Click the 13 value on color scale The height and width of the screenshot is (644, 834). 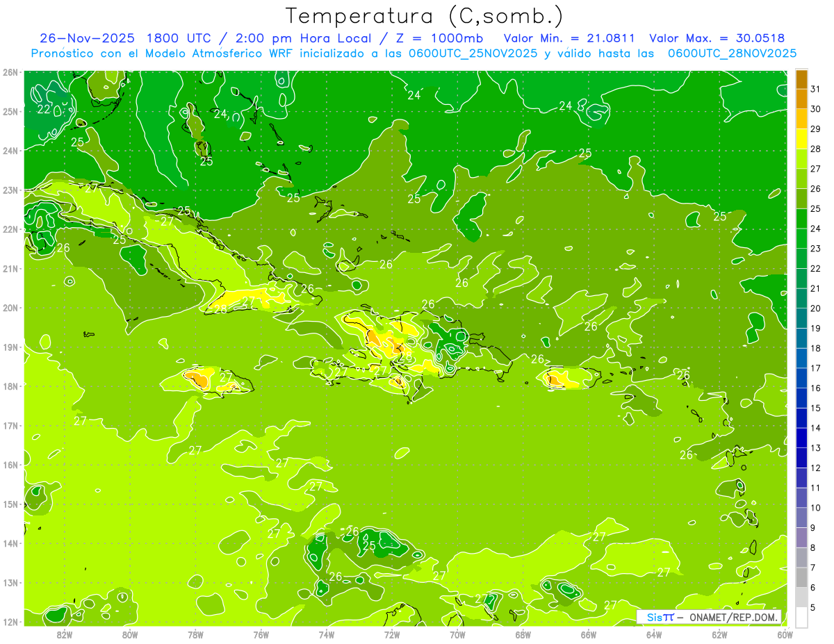click(x=815, y=447)
